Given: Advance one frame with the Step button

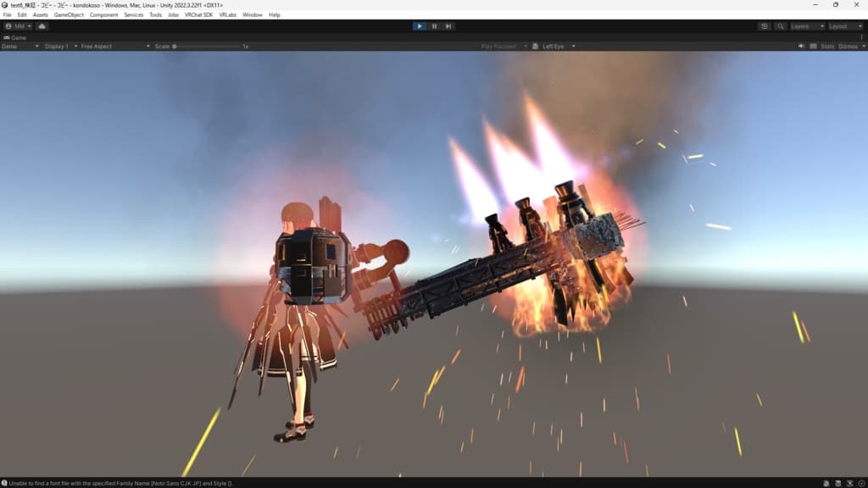Looking at the screenshot, I should (x=448, y=26).
